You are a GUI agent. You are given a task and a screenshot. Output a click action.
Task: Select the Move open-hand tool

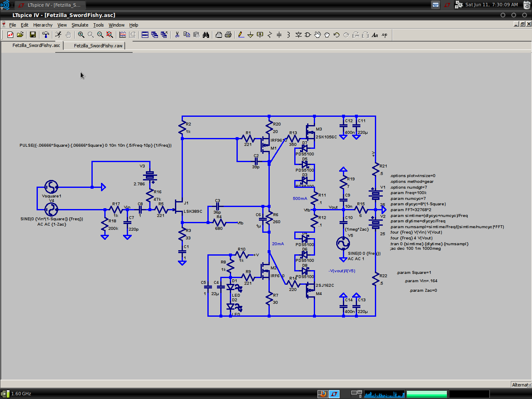point(318,35)
